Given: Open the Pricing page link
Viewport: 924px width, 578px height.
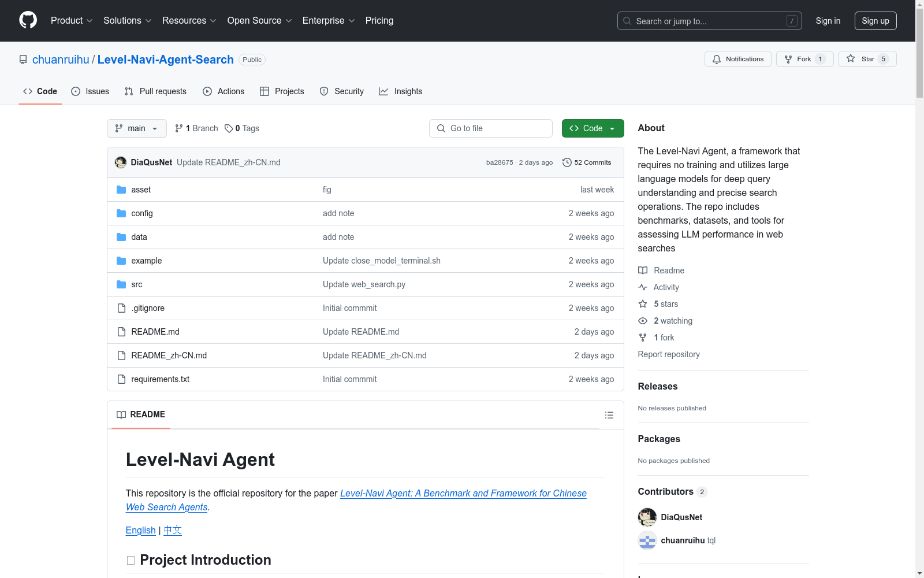Looking at the screenshot, I should point(379,21).
